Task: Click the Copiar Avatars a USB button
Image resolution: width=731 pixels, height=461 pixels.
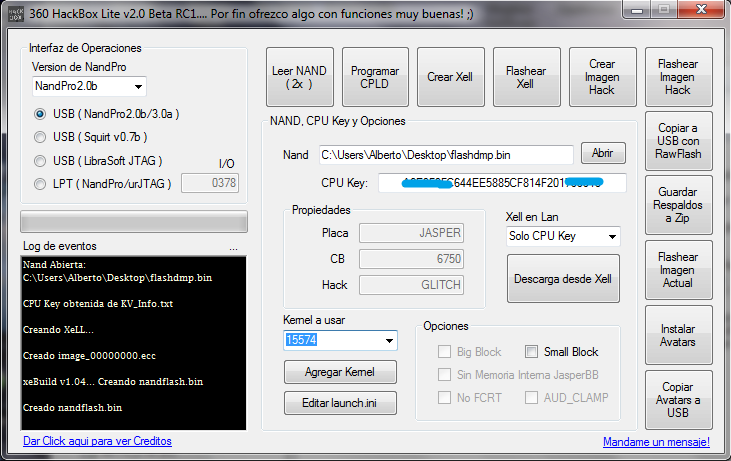Action: [x=679, y=400]
